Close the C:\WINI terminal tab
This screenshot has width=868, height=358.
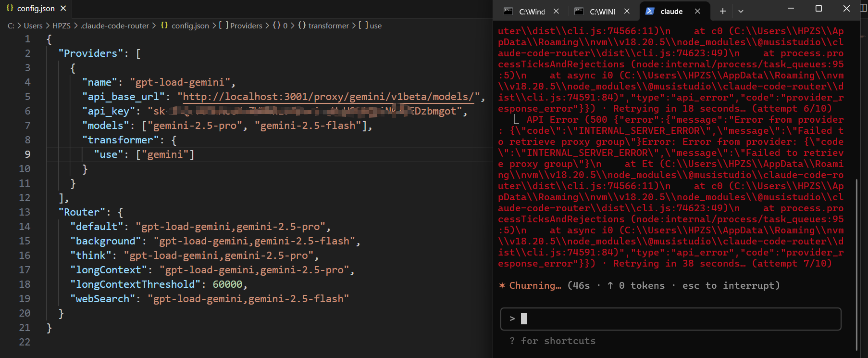(x=627, y=11)
